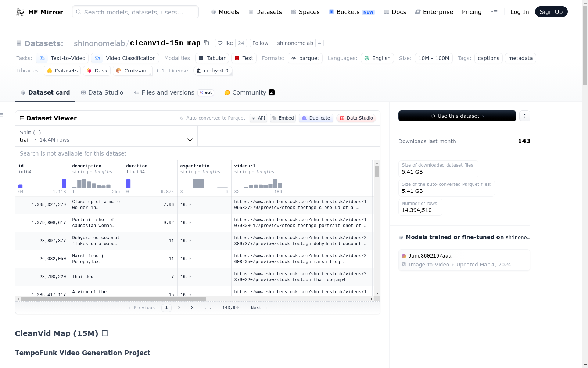Click the Dask library tag
The height and width of the screenshot is (368, 588).
[97, 71]
